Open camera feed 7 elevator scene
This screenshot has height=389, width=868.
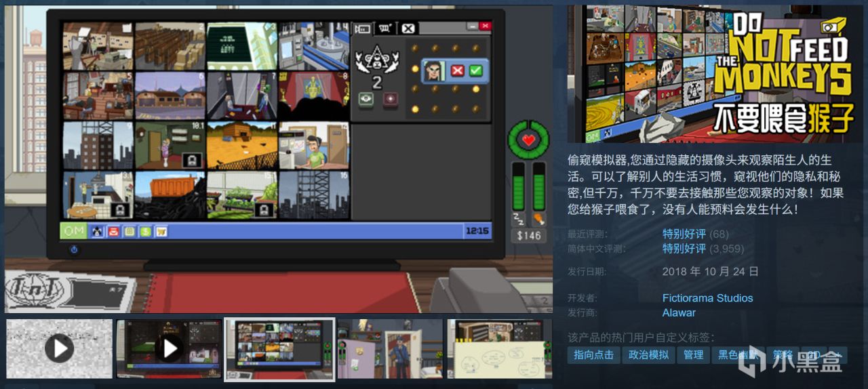241,96
